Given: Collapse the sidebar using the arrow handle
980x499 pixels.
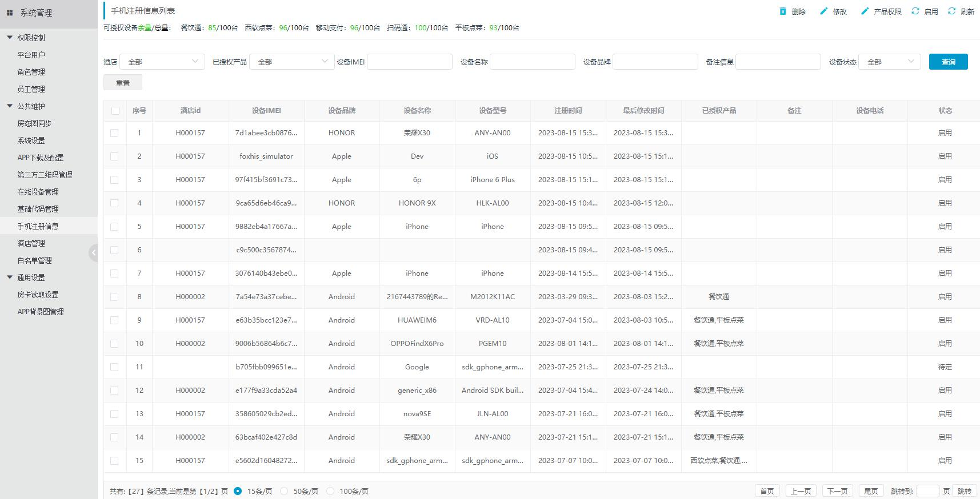Looking at the screenshot, I should 93,252.
